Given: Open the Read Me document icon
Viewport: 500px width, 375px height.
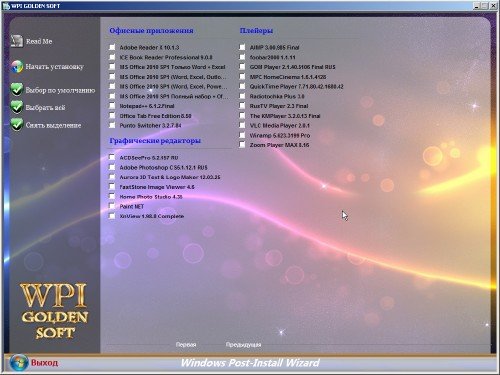Looking at the screenshot, I should click(x=17, y=41).
